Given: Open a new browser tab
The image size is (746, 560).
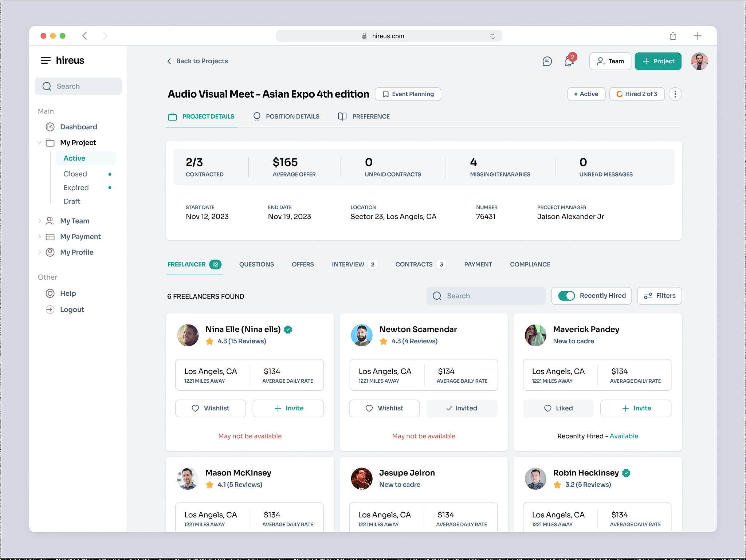Looking at the screenshot, I should [x=698, y=36].
